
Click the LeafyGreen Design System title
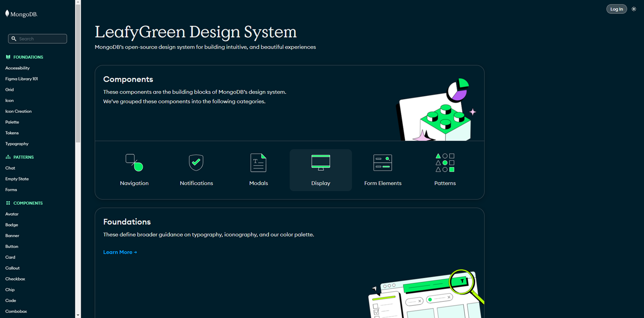(x=195, y=32)
